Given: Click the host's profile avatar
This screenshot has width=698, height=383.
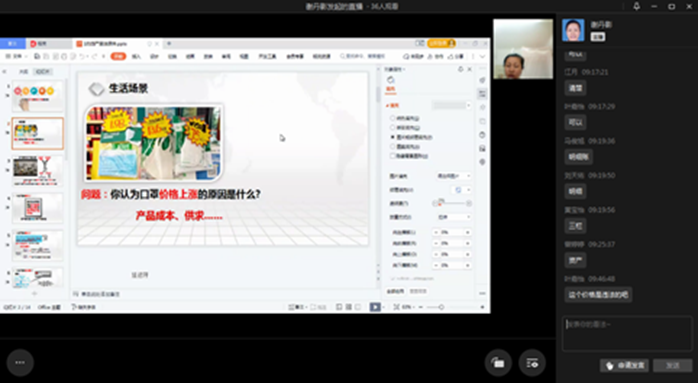Looking at the screenshot, I should click(573, 30).
